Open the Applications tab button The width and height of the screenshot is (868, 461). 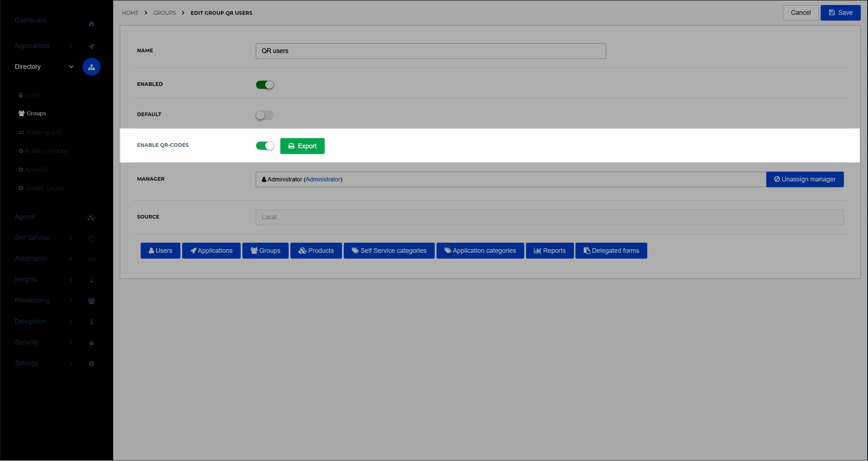(x=212, y=251)
